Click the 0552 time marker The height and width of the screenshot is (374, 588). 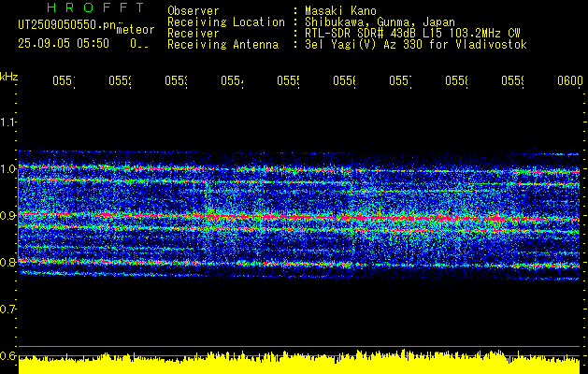pos(120,80)
